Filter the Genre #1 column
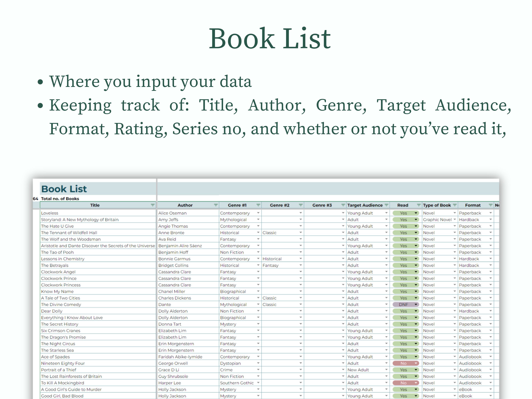Image resolution: width=532 pixels, height=399 pixels. point(258,205)
